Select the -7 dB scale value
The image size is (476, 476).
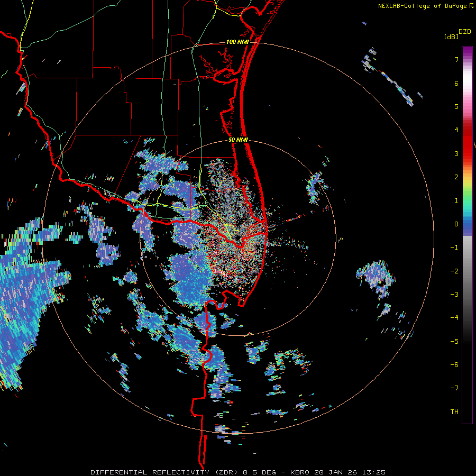pyautogui.click(x=454, y=388)
